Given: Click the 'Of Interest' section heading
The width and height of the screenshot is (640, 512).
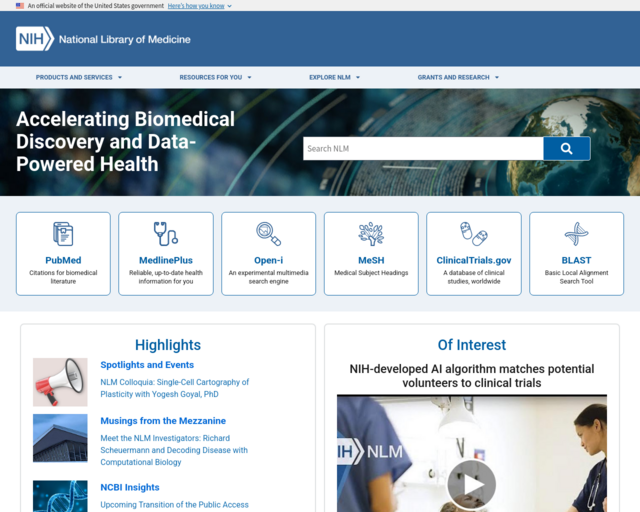Looking at the screenshot, I should [471, 345].
